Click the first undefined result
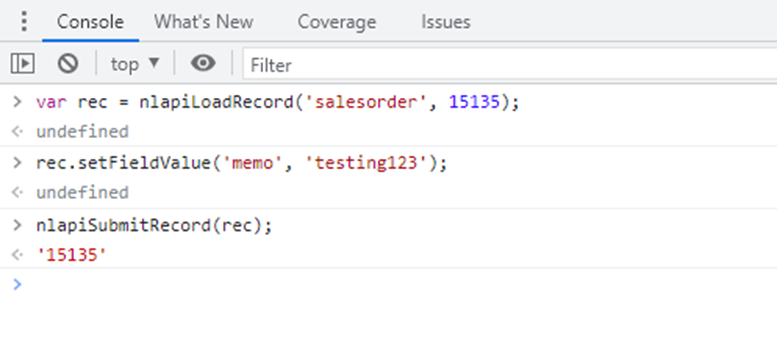 pyautogui.click(x=82, y=132)
